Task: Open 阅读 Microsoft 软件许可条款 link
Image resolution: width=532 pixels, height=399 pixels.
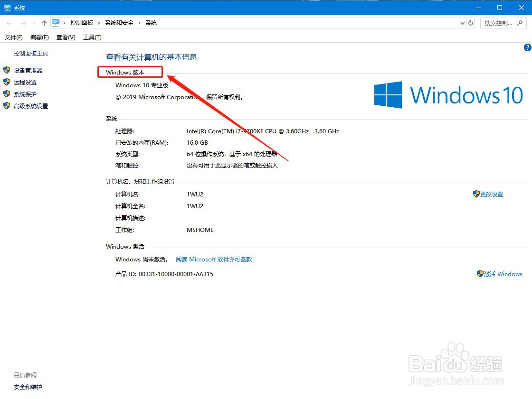Action: 214,260
